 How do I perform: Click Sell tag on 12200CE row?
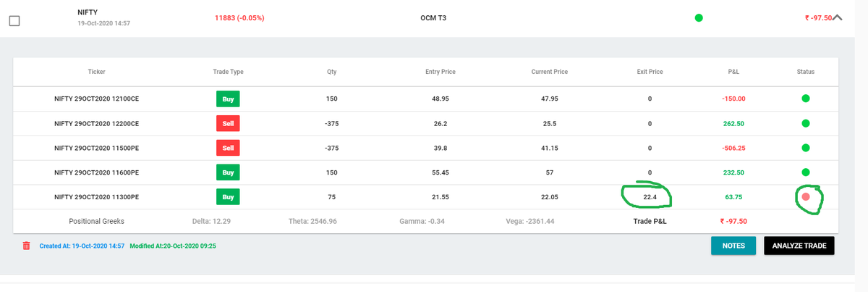pyautogui.click(x=228, y=123)
